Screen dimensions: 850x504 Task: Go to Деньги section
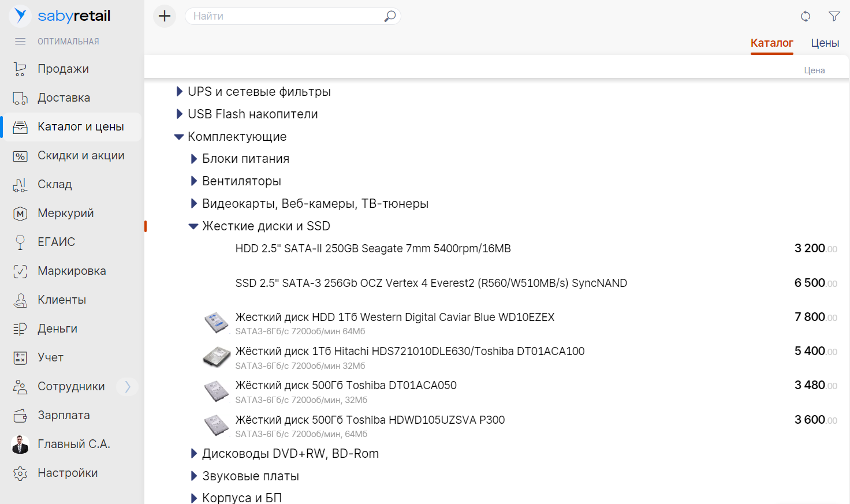(x=57, y=328)
